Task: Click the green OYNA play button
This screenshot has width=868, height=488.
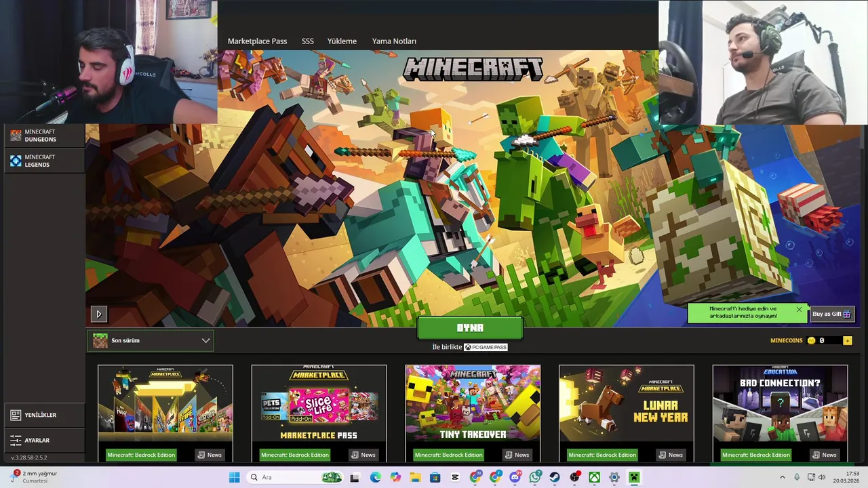Action: click(470, 328)
